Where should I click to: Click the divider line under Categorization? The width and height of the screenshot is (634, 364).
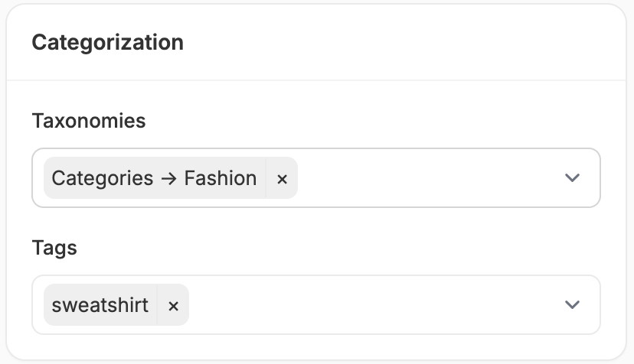pos(316,80)
